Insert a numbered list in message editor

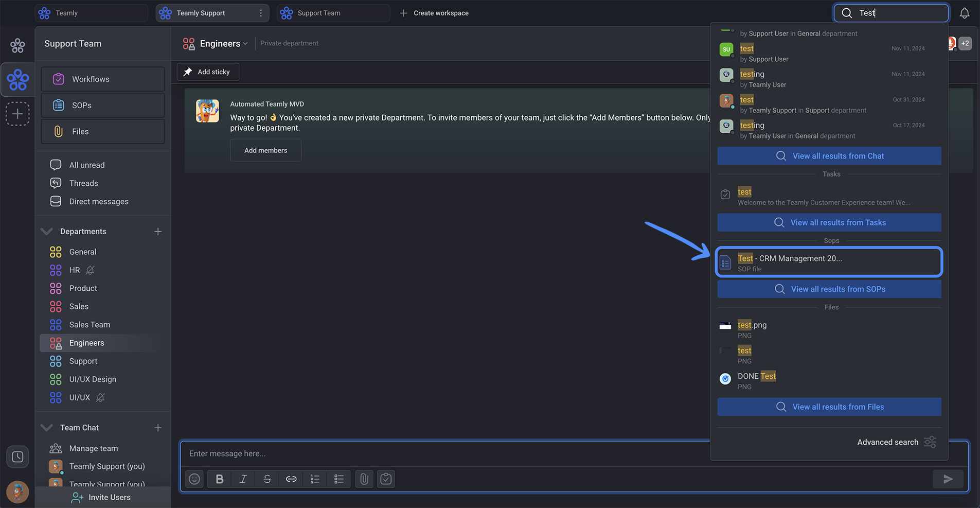(315, 479)
